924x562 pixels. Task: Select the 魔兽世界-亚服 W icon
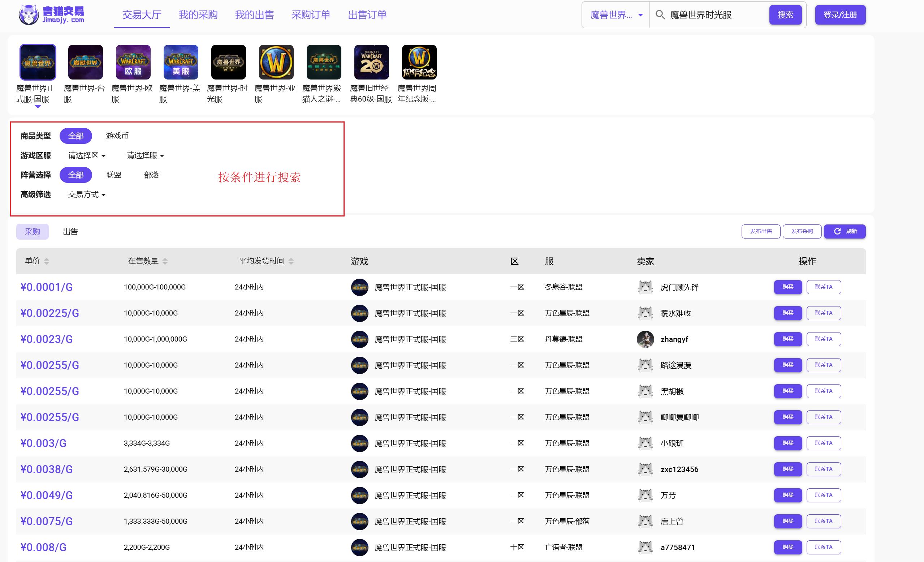[x=276, y=62]
